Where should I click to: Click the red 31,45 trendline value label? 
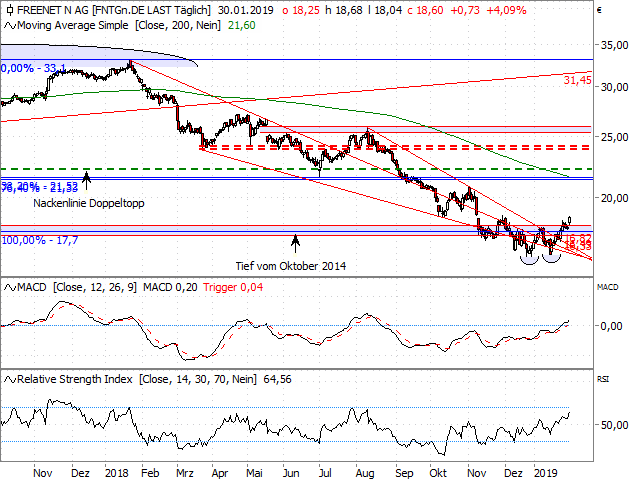click(x=577, y=79)
